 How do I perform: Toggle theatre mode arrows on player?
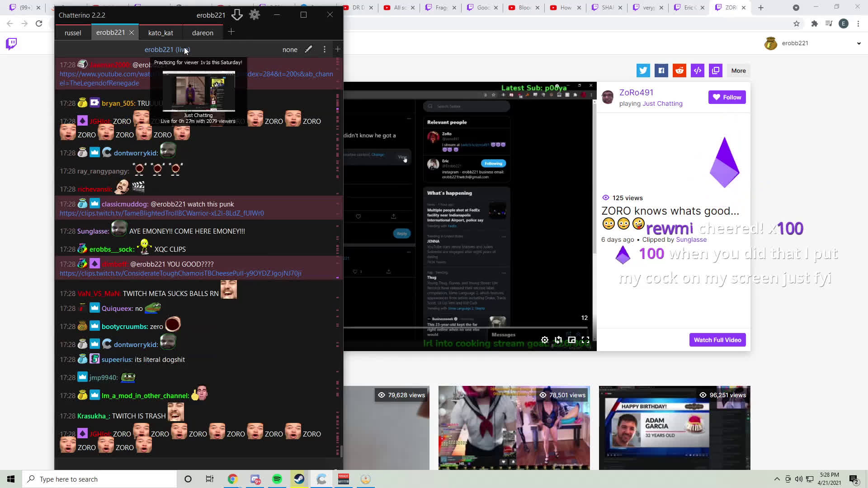[x=558, y=340]
